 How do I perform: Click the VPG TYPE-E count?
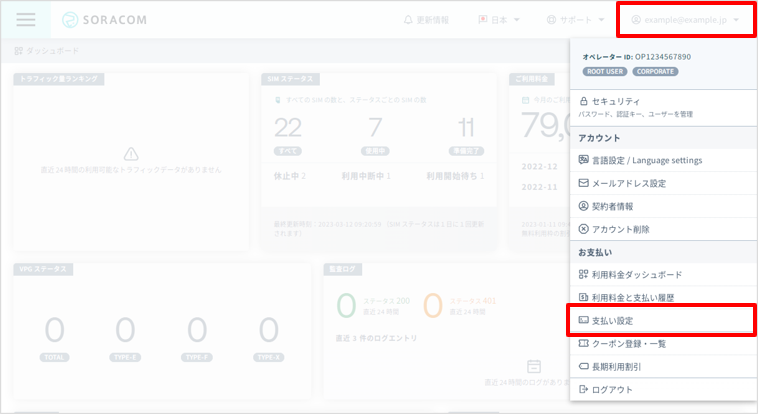[125, 330]
